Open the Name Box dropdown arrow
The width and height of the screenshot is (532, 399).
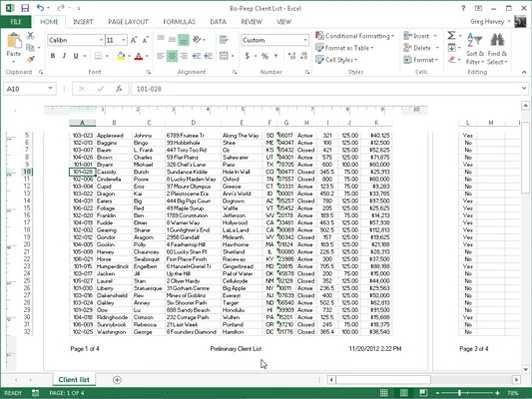50,89
